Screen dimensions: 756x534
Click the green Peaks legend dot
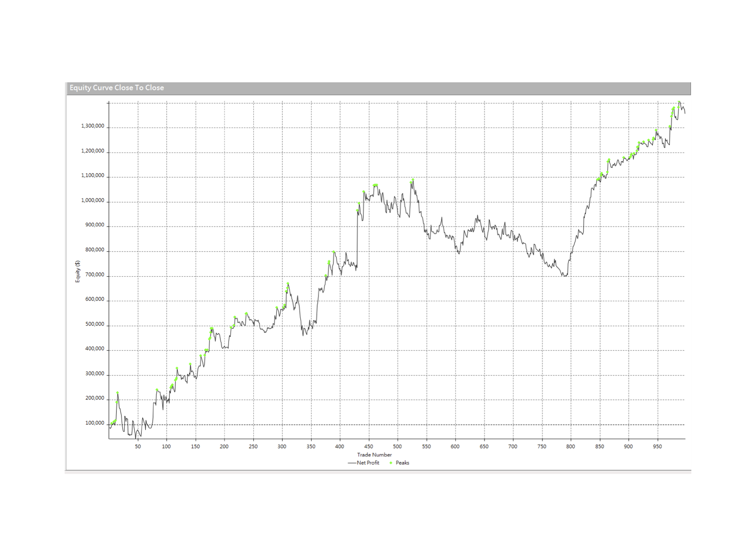(391, 463)
